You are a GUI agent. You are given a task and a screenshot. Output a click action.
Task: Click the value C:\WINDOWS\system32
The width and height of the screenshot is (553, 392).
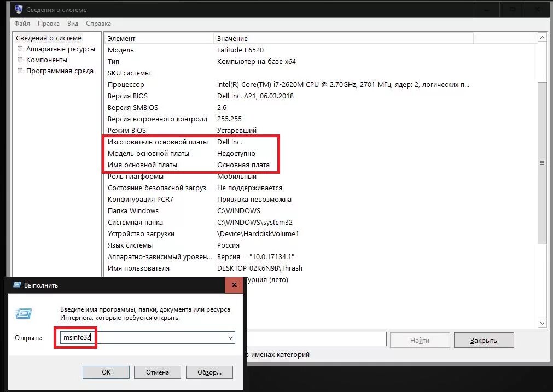pos(255,223)
